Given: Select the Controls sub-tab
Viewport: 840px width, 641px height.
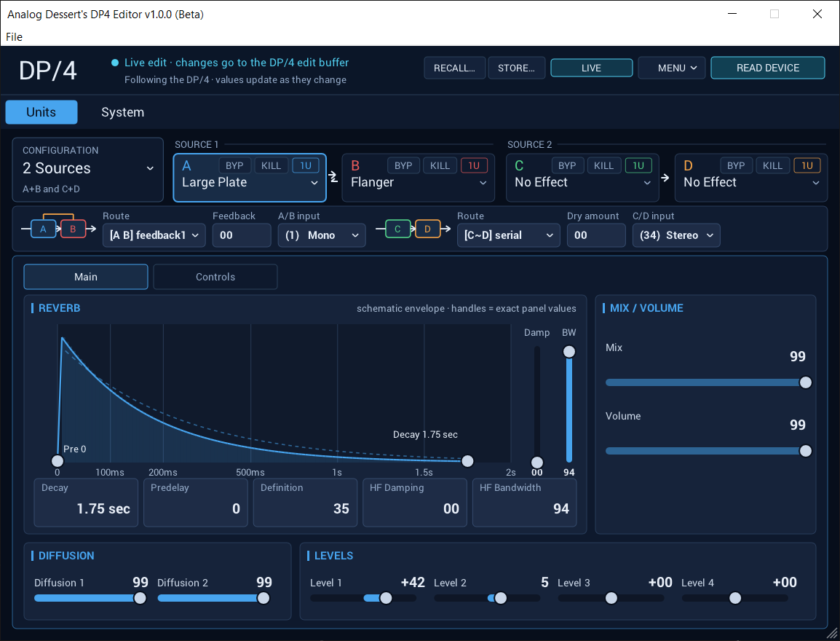Looking at the screenshot, I should tap(215, 277).
